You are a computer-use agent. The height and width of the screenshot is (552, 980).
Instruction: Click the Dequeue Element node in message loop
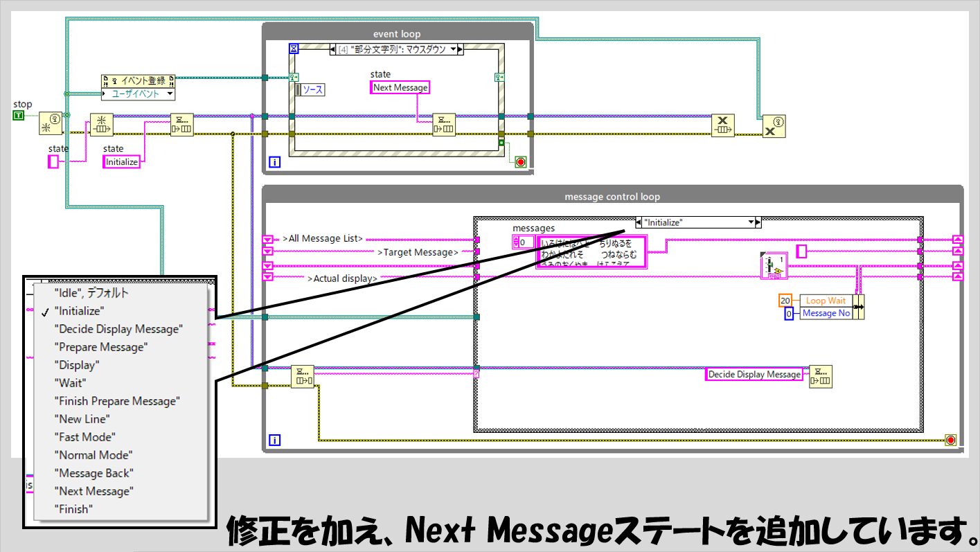coord(302,376)
